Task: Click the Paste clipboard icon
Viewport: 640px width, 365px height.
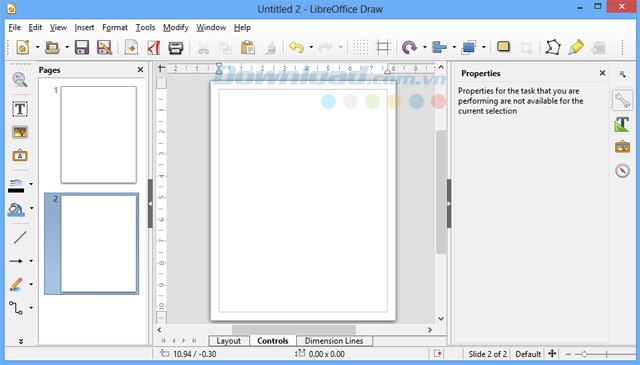Action: 247,47
